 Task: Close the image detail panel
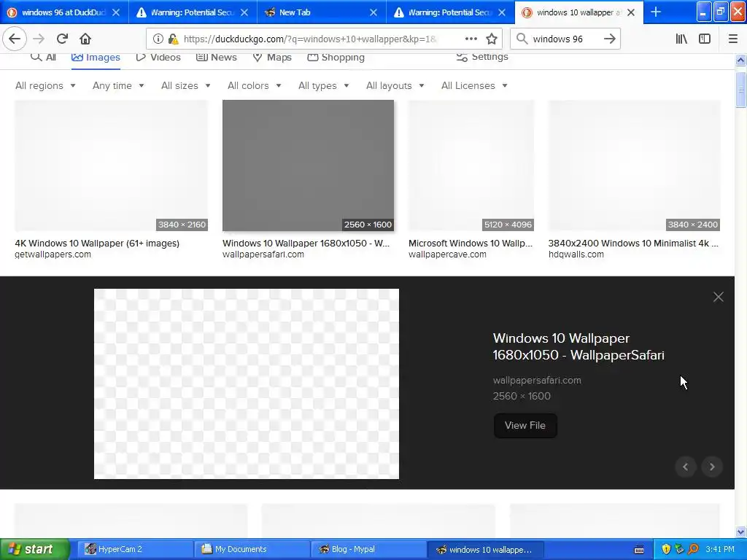(718, 297)
